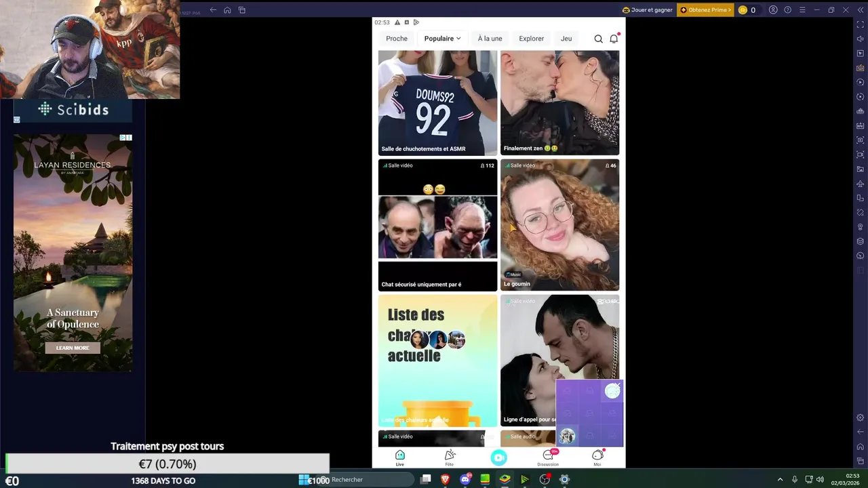The image size is (868, 488).
Task: Click the Jouer et gagner button
Action: pos(648,10)
